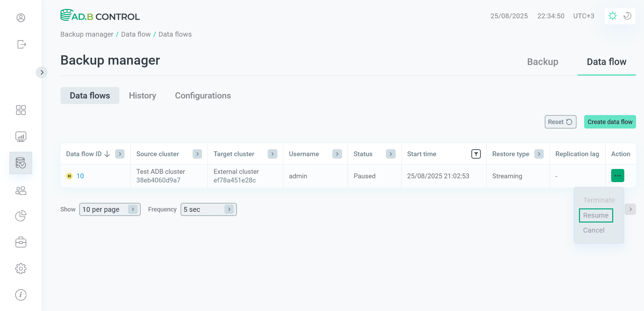Open the dashboard grid icon in sidebar
Screen dimensions: 644x311
point(21,110)
